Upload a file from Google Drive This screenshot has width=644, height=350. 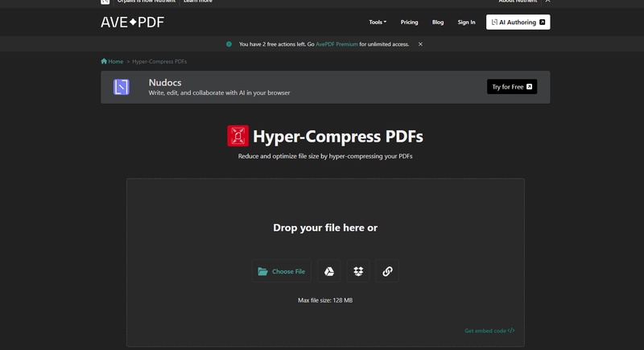point(329,271)
